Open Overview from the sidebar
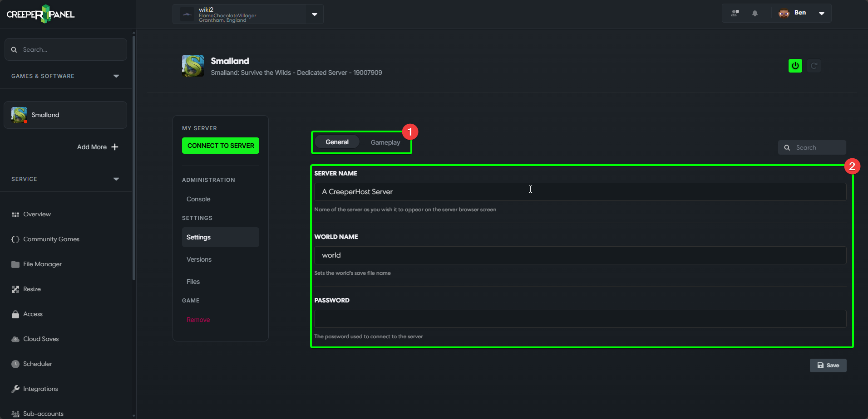Screen dimensions: 868x419 pyautogui.click(x=37, y=214)
